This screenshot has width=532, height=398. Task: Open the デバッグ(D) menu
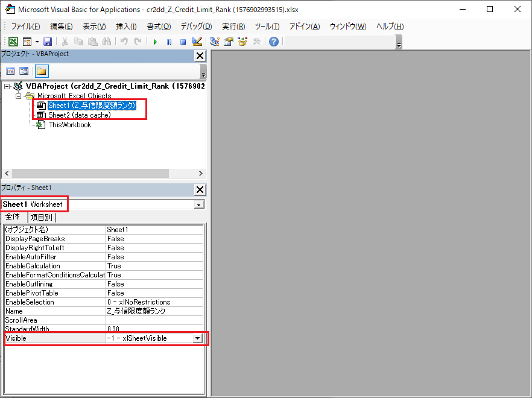tap(196, 27)
